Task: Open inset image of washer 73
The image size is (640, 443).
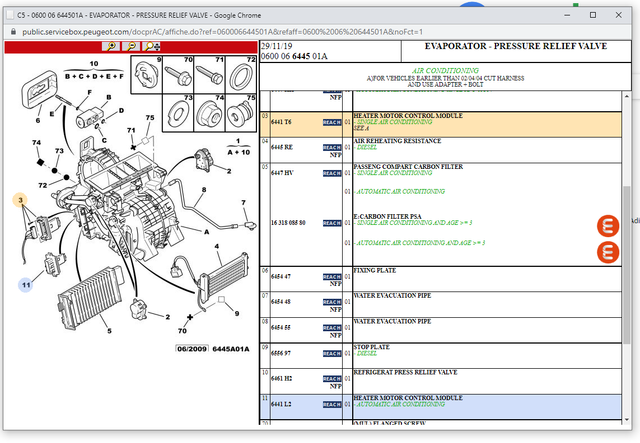Action: click(178, 113)
